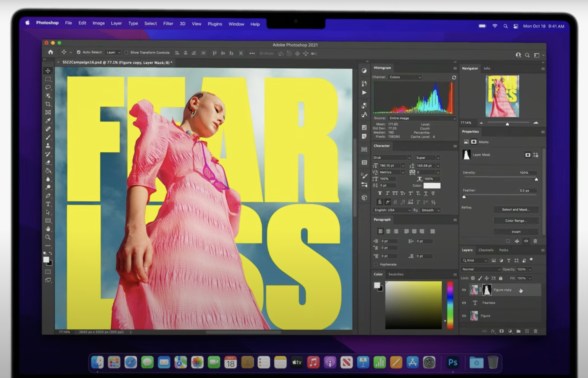
Task: Select the Lasso tool
Action: (48, 87)
